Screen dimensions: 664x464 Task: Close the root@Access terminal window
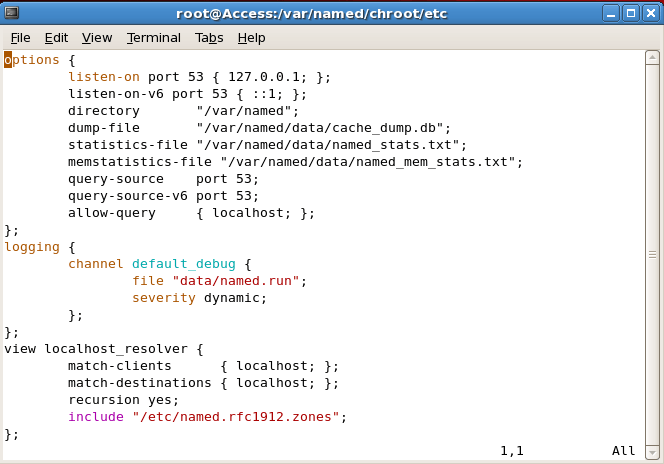(650, 13)
